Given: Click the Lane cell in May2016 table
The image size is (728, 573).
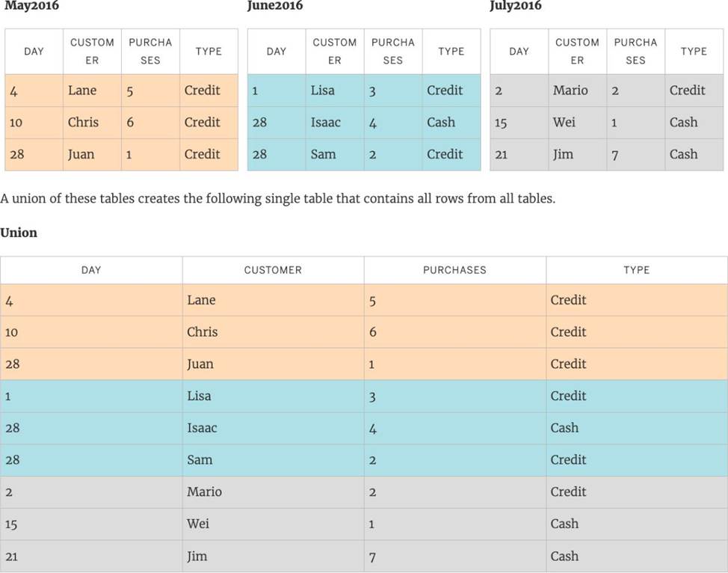Looking at the screenshot, I should coord(92,91).
